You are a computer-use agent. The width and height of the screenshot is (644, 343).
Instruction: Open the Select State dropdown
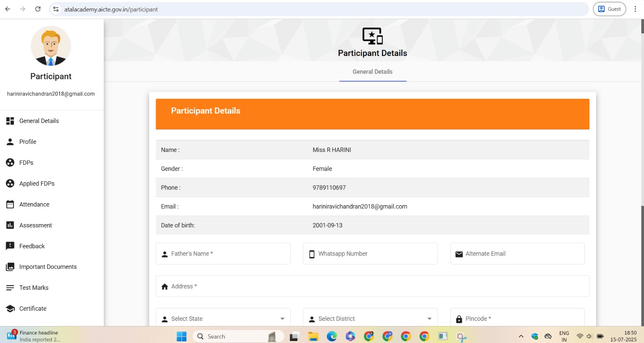click(x=223, y=318)
